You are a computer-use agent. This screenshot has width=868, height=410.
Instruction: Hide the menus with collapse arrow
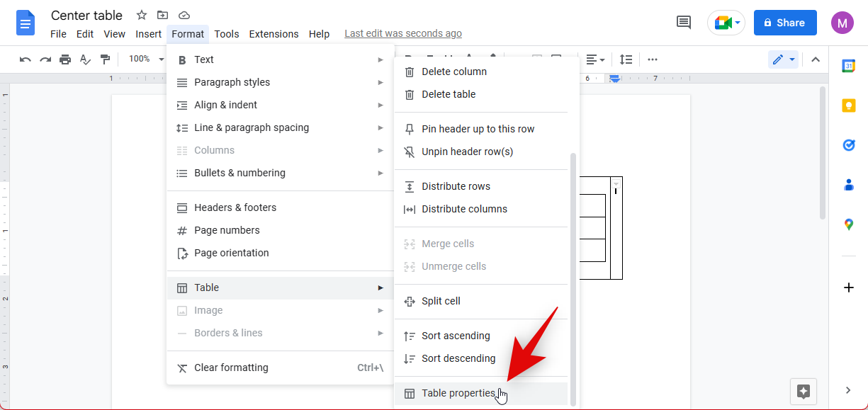click(x=816, y=59)
